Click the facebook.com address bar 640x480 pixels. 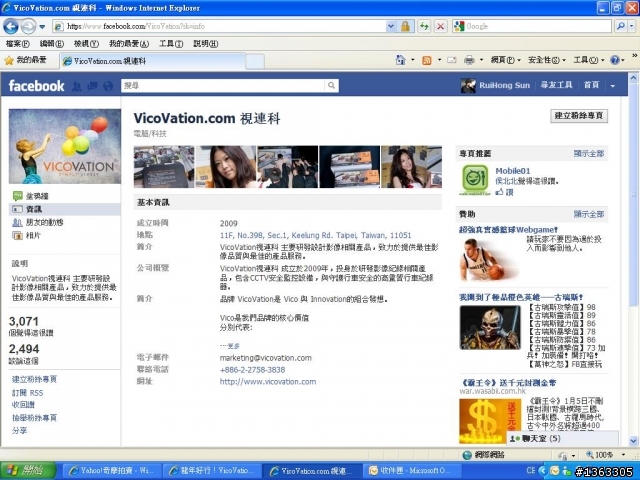coord(220,27)
